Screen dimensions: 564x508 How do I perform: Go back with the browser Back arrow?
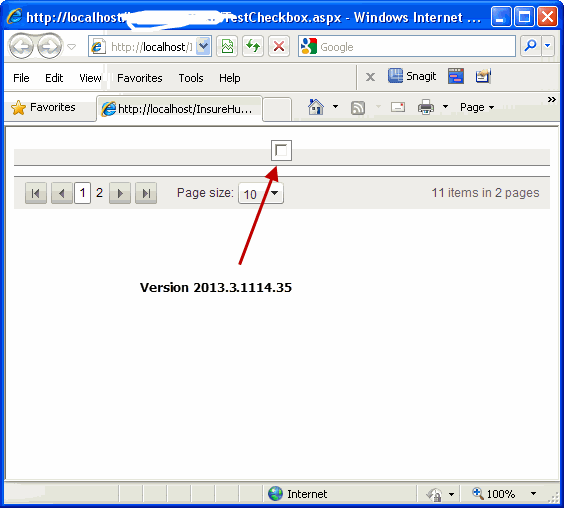[x=21, y=46]
